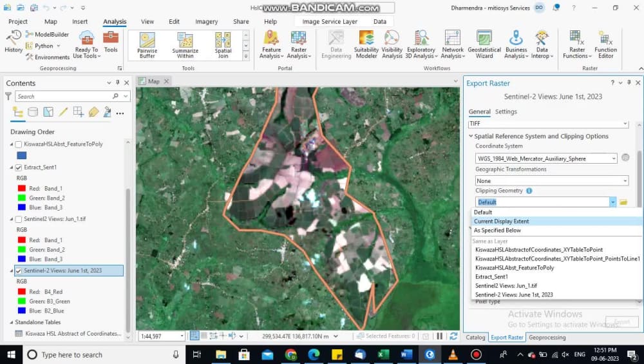Choose Default clipping geometry option
This screenshot has height=364, width=644.
[557, 212]
